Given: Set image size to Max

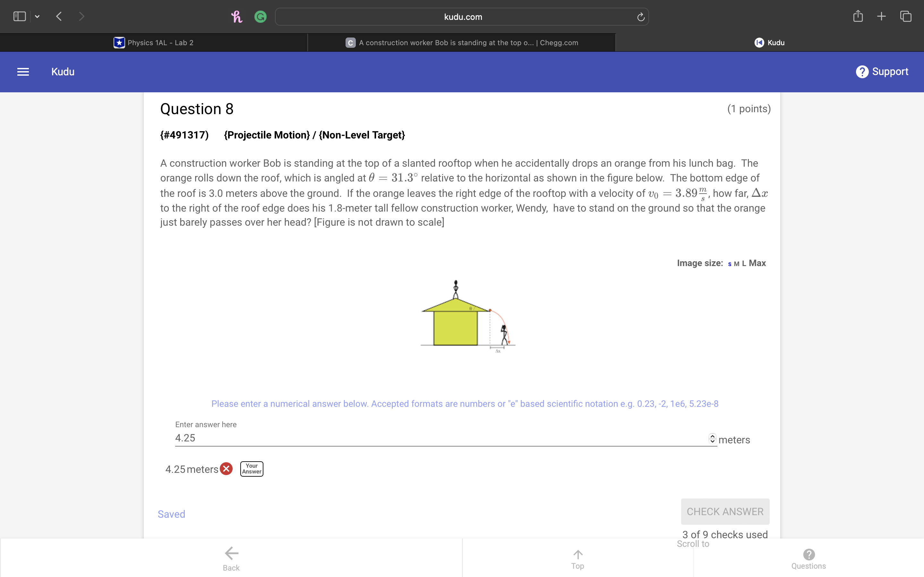Looking at the screenshot, I should click(757, 263).
